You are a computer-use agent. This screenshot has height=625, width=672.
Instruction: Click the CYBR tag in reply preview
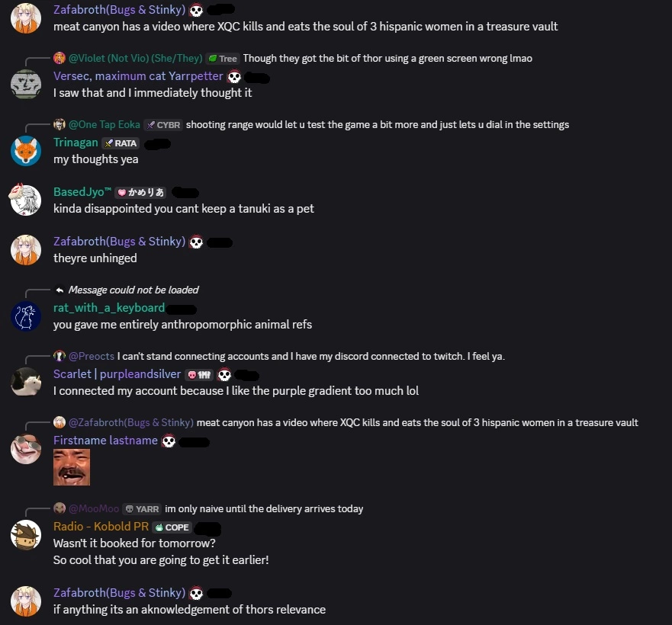pos(163,125)
